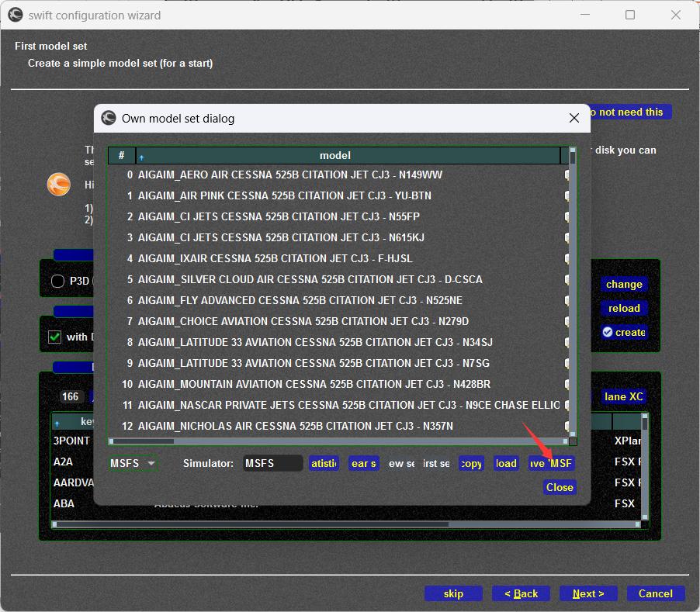
Task: Click the first set button
Action: click(436, 464)
